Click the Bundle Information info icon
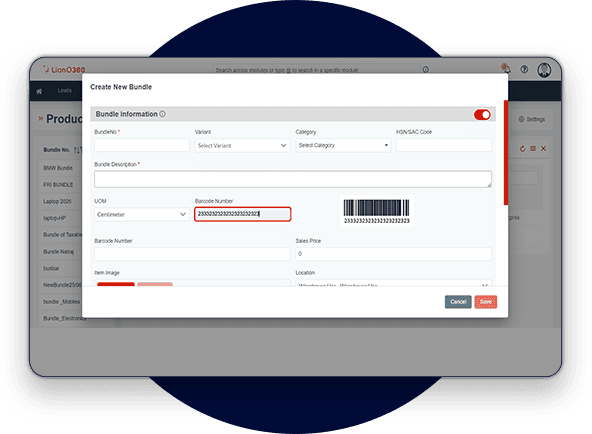The width and height of the screenshot is (592, 434). [x=162, y=114]
